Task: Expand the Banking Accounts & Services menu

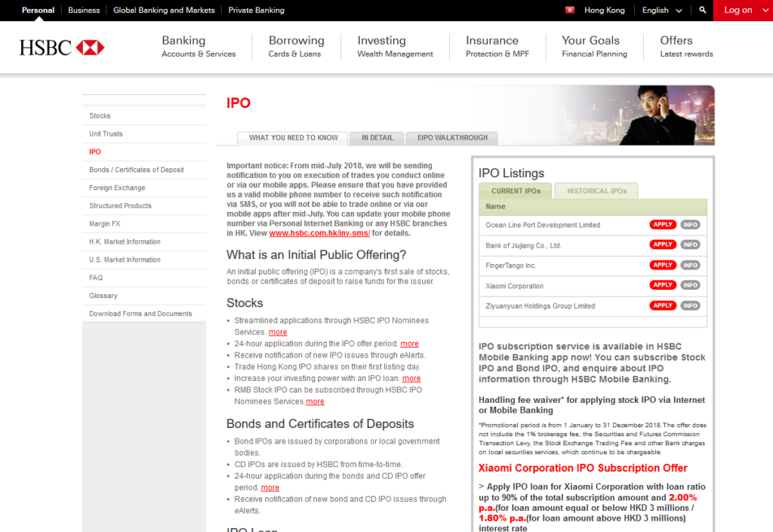Action: pyautogui.click(x=199, y=46)
